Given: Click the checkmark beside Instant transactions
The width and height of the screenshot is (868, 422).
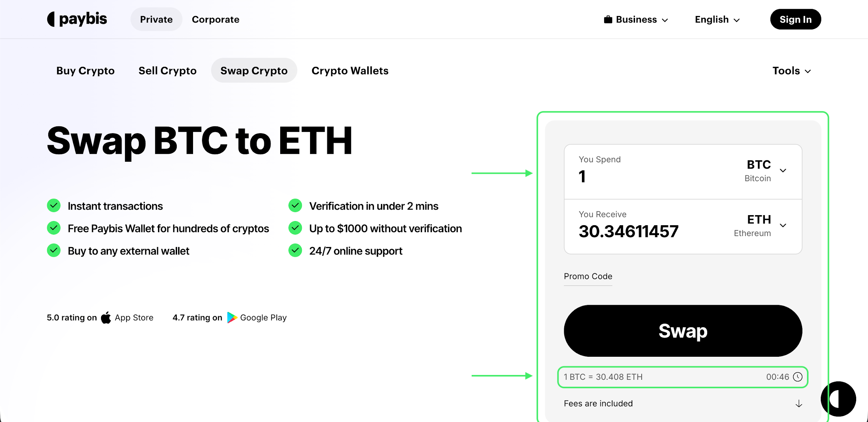Looking at the screenshot, I should coord(53,205).
